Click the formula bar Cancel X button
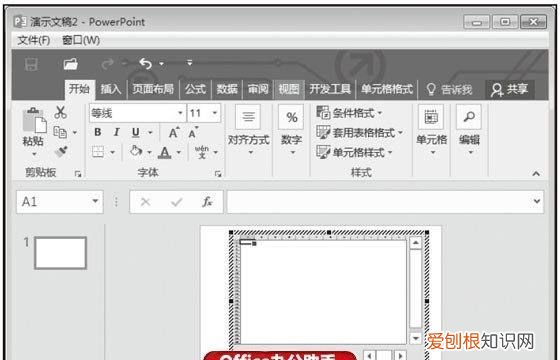Screen dimensions: 560x360 [145, 202]
